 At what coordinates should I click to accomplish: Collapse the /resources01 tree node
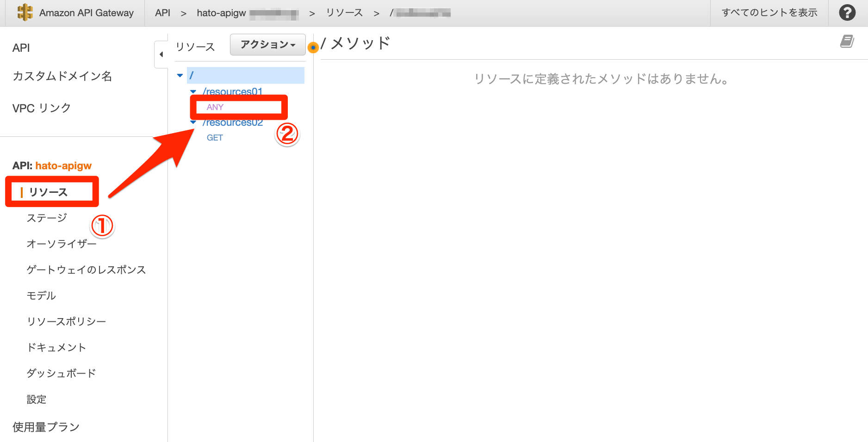click(x=193, y=92)
